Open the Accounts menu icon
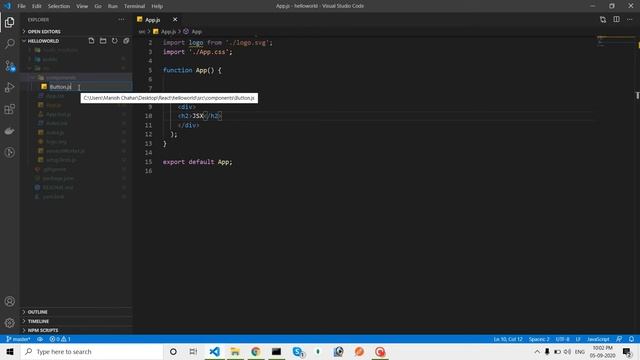Screen dimensions: 640x360 (x=10, y=301)
